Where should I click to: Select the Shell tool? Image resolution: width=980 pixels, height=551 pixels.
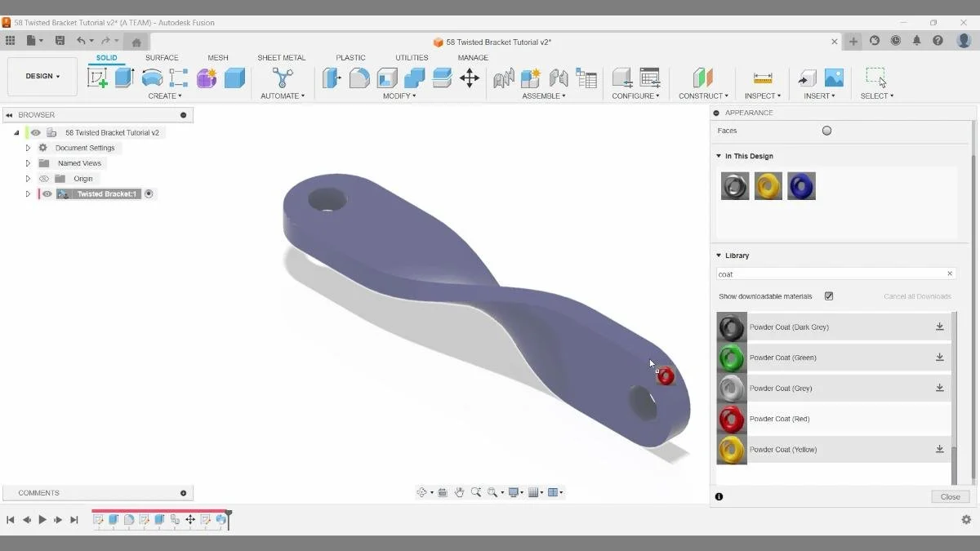point(386,78)
